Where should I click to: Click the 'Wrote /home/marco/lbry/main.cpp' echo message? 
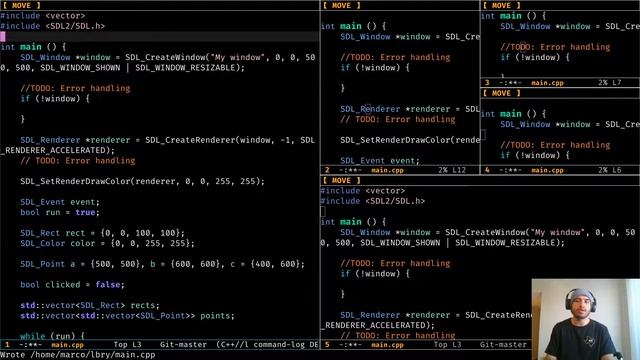[x=78, y=355]
